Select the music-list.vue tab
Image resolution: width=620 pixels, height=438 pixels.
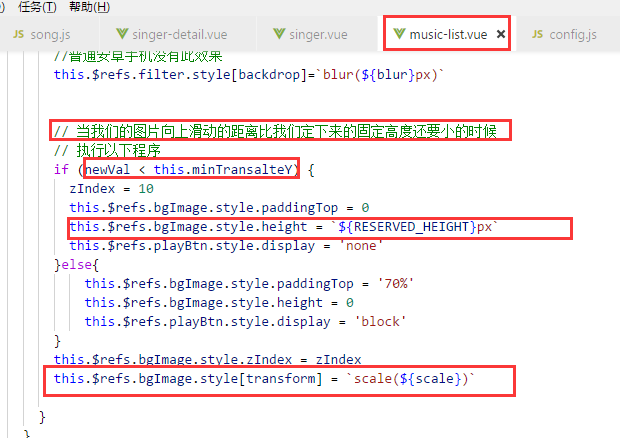(447, 34)
